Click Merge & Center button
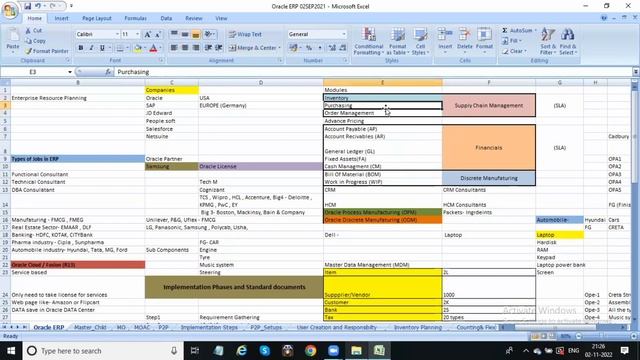This screenshot has width=640, height=360. 254,48
